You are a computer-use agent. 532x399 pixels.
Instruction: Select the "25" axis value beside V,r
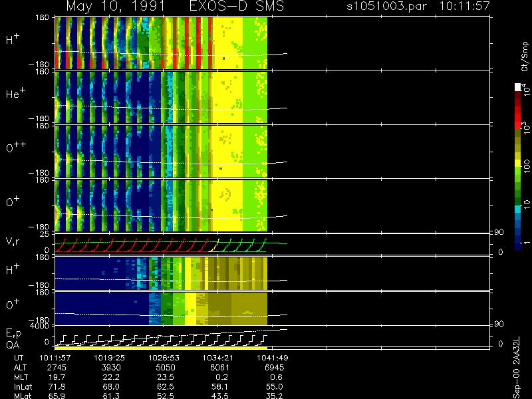(x=45, y=234)
